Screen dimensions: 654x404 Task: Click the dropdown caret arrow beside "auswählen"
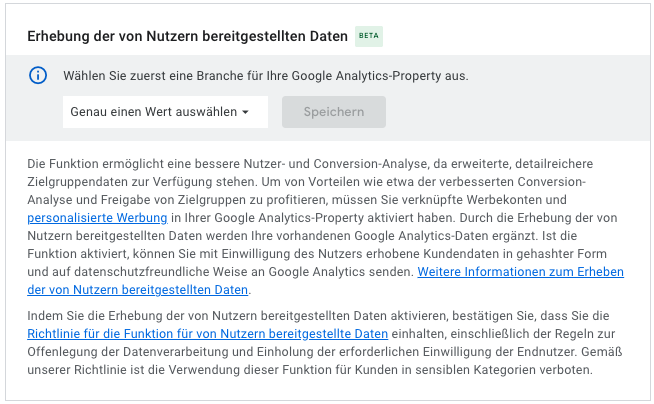pyautogui.click(x=245, y=112)
